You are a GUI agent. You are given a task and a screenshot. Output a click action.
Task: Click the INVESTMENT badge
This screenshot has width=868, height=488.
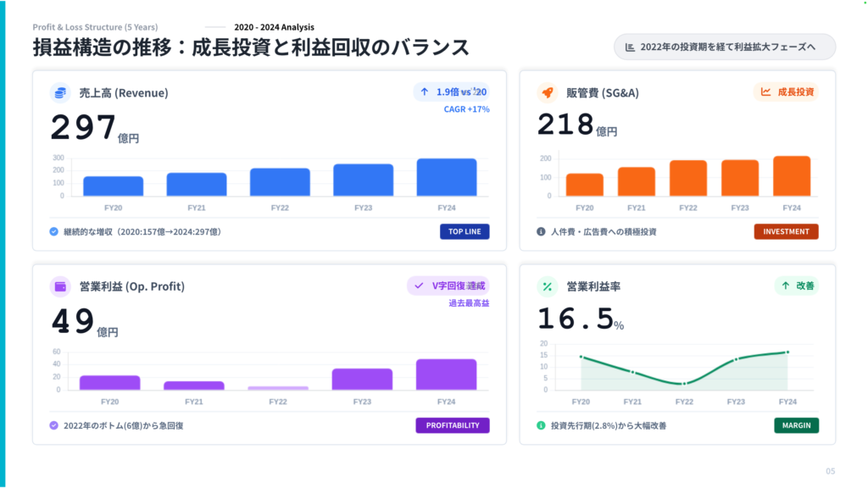tap(786, 231)
